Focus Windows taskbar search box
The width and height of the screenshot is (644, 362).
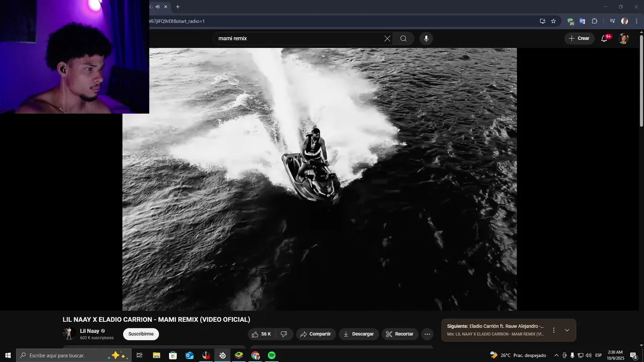(73, 355)
